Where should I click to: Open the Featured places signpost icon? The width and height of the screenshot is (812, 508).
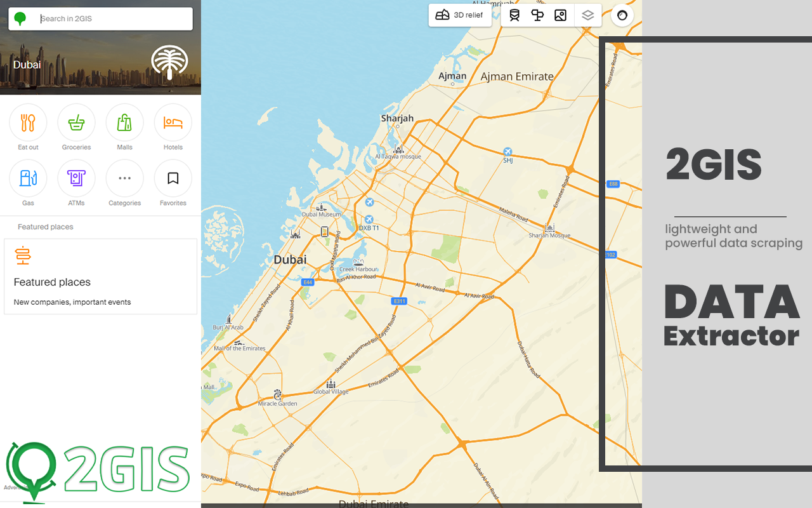point(23,256)
